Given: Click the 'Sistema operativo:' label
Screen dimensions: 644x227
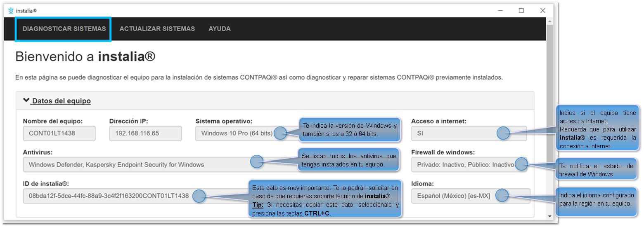Looking at the screenshot, I should [224, 121].
